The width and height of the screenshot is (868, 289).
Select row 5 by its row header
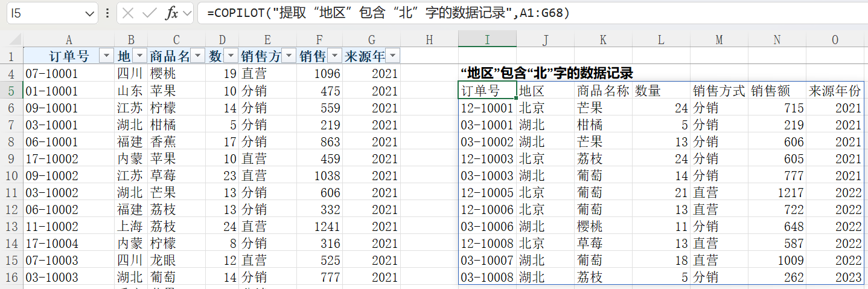click(x=11, y=91)
